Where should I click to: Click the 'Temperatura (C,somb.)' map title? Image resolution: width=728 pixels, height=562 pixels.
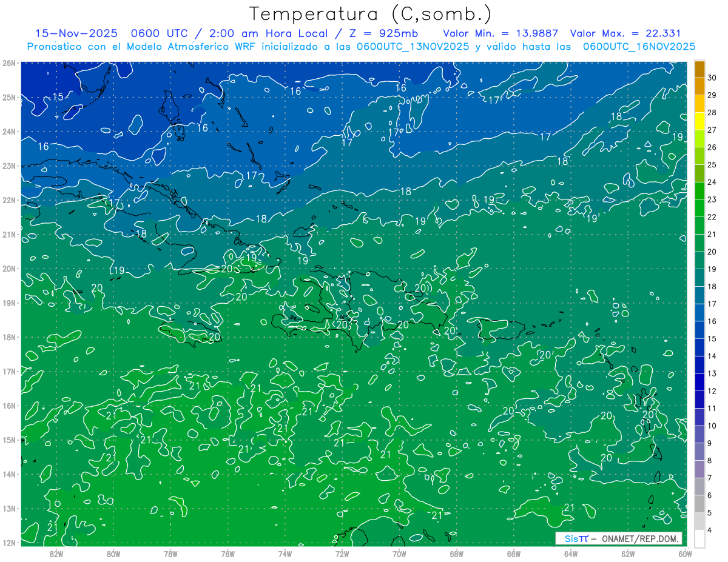(x=370, y=14)
